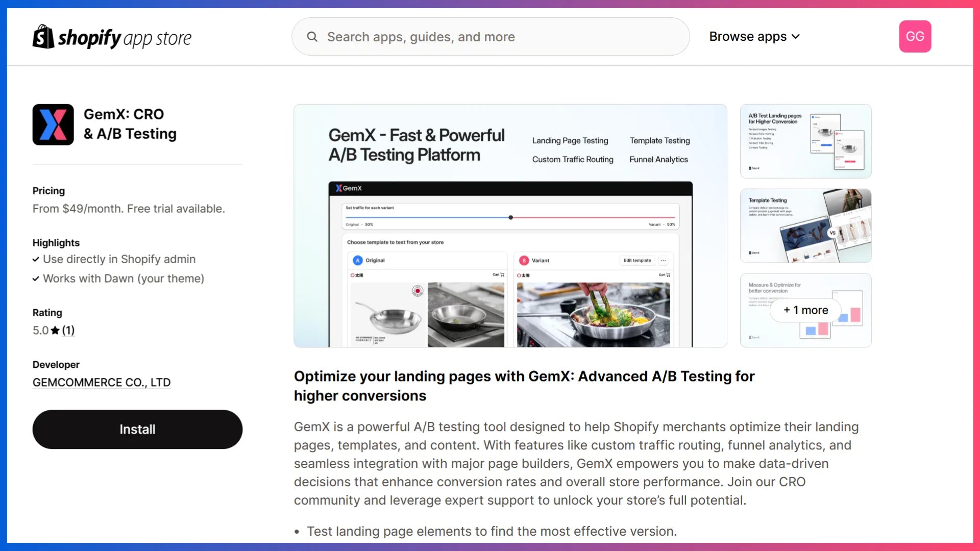
Task: Open the rating reviews count link
Action: pyautogui.click(x=68, y=330)
